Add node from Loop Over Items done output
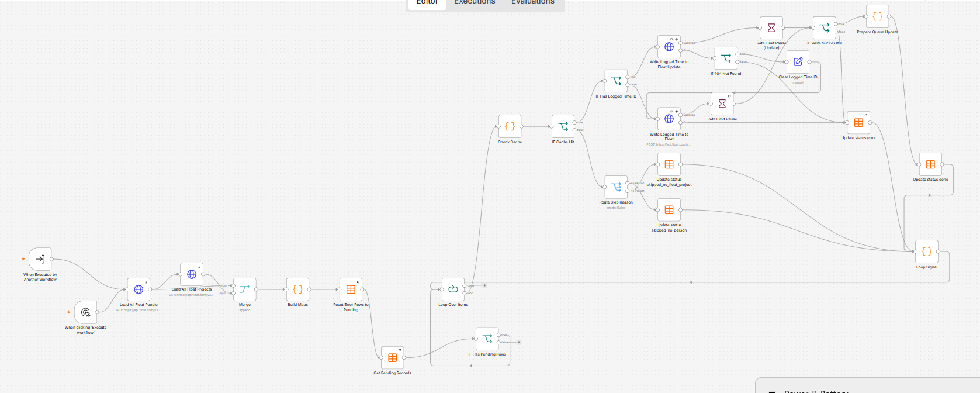 pos(484,285)
